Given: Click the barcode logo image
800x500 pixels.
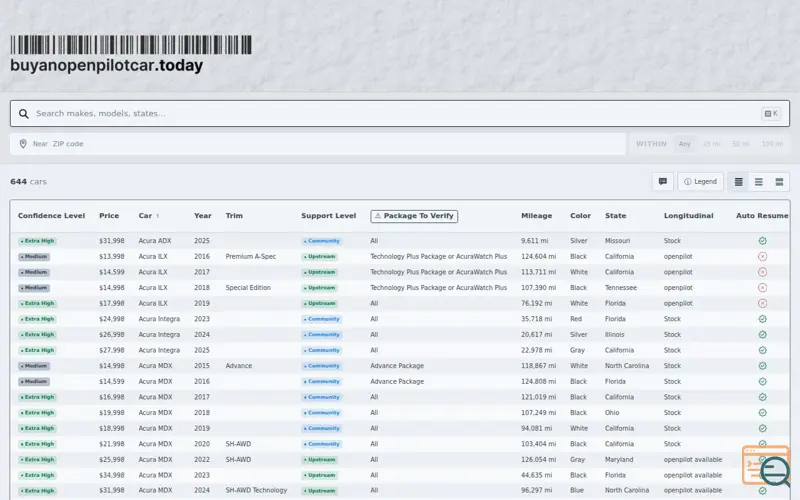Looking at the screenshot, I should pyautogui.click(x=131, y=45).
